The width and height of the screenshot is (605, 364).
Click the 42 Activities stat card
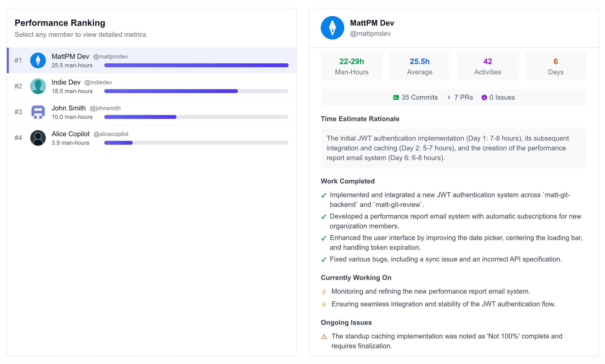[488, 66]
